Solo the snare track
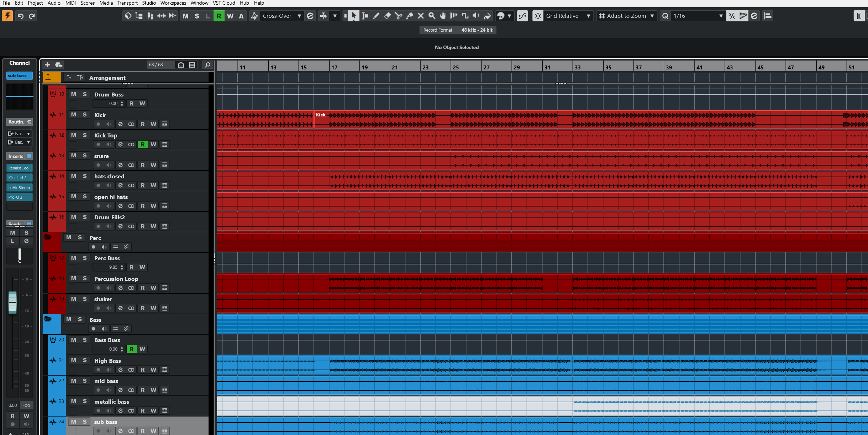868x435 pixels. [x=85, y=156]
